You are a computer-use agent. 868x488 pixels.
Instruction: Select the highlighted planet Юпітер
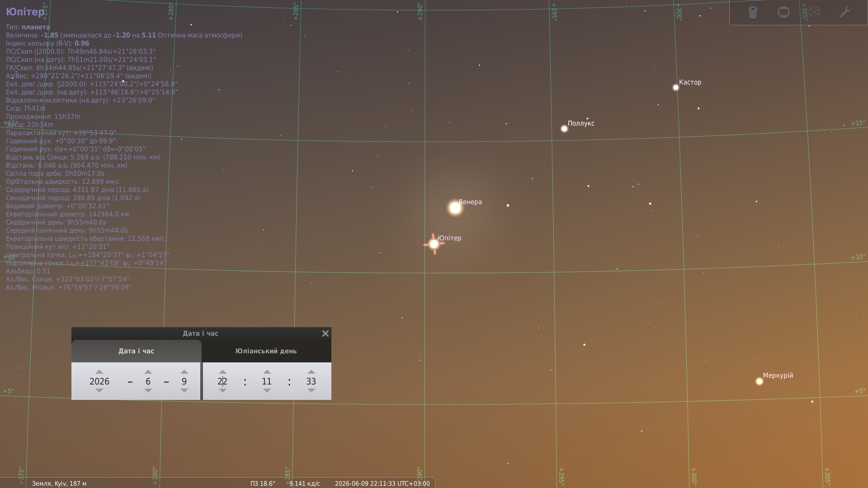click(434, 244)
